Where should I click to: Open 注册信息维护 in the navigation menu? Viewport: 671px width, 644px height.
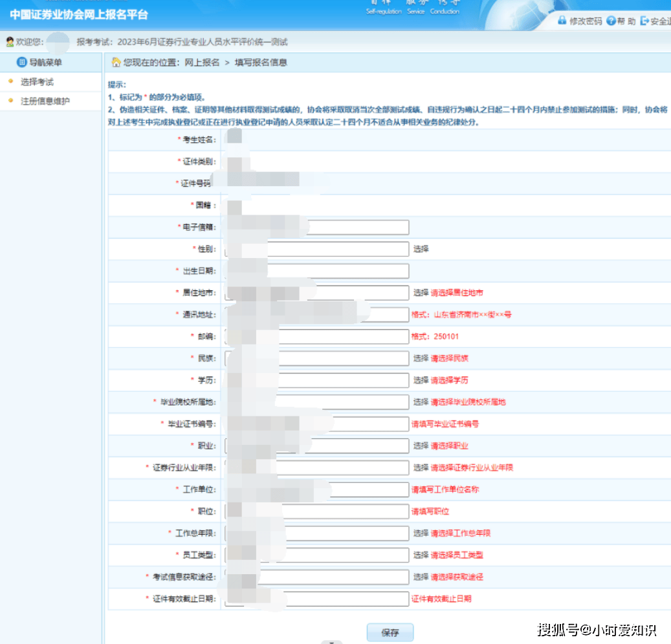click(x=45, y=101)
